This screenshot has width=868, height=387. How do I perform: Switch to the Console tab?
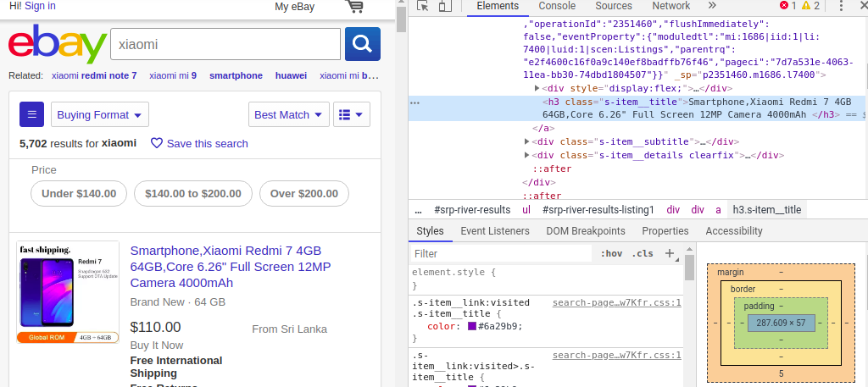[557, 6]
